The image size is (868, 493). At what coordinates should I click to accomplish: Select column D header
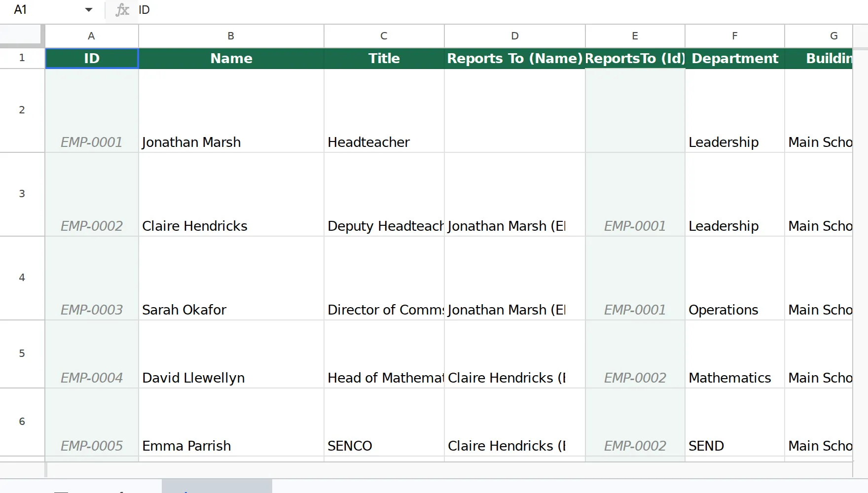click(x=515, y=36)
